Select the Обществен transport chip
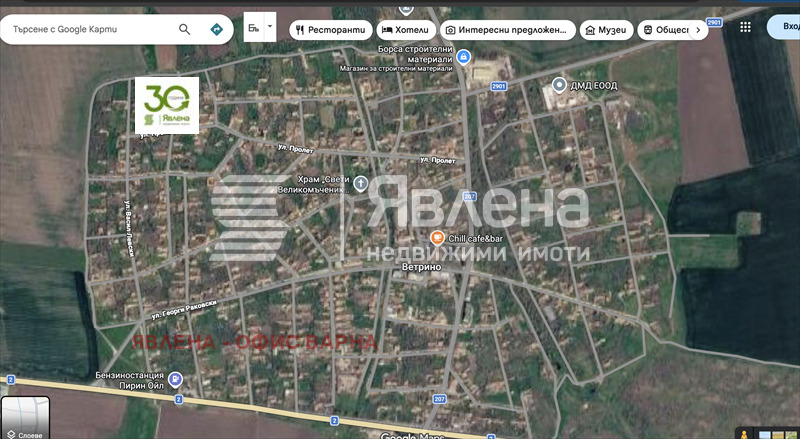This screenshot has width=800, height=439. 666,30
